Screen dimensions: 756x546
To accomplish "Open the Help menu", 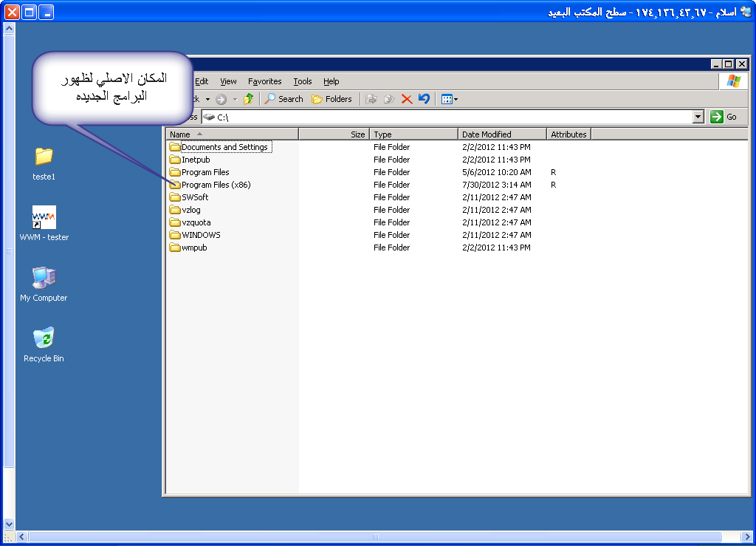I will coord(331,81).
